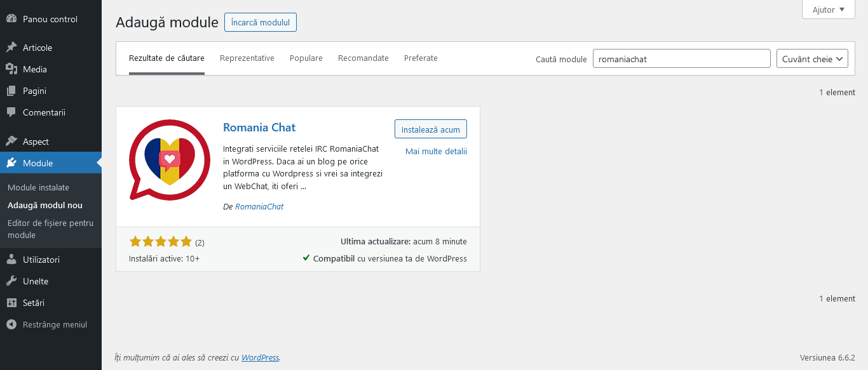Click the five-star rating of Romania Chat
Screen dimensions: 868x370
tap(160, 242)
